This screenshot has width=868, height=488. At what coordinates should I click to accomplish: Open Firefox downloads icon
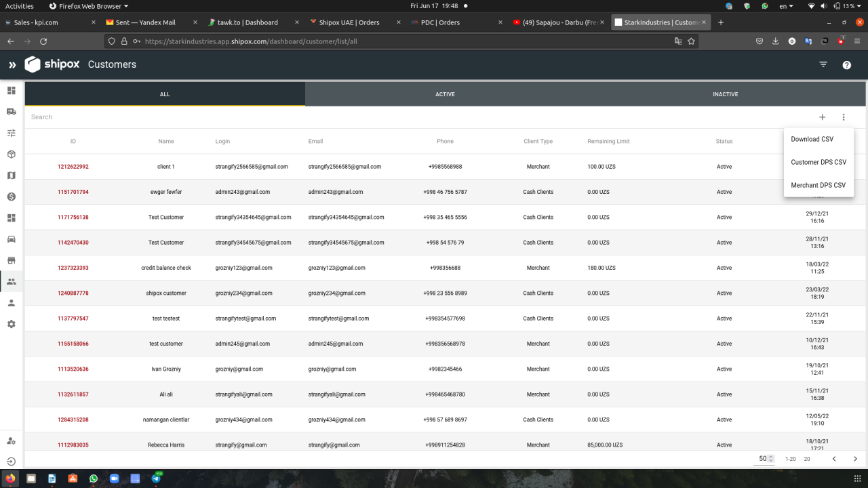click(776, 41)
